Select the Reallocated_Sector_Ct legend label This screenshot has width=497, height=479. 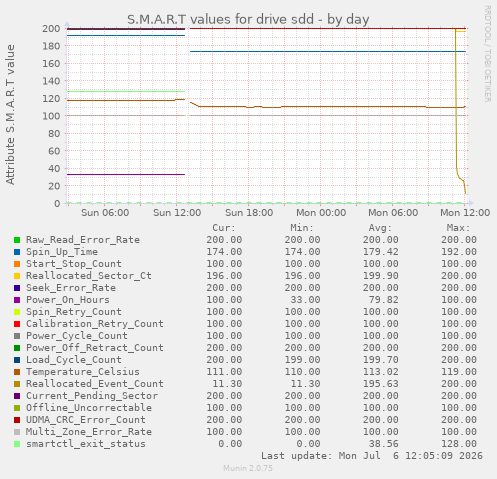click(89, 276)
